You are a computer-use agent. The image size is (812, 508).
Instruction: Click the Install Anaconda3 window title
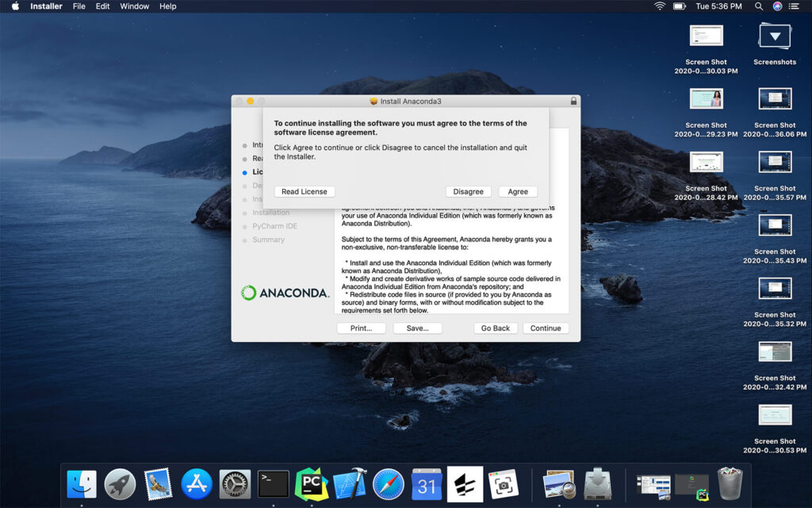pos(411,101)
